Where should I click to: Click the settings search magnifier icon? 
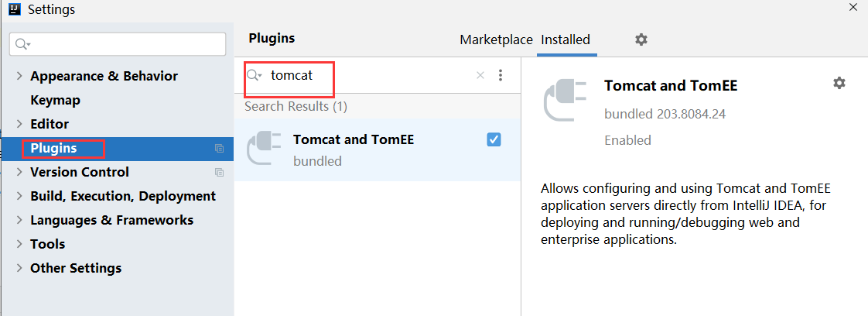pos(22,44)
